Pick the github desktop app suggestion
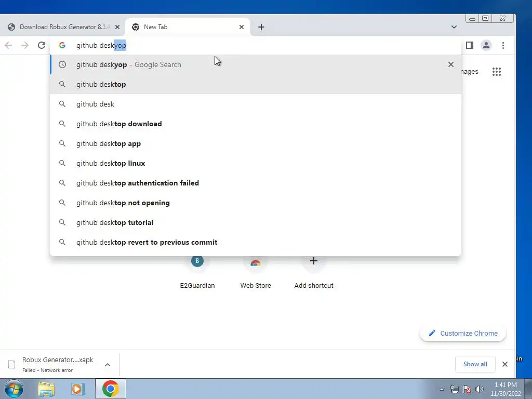Viewport: 532px width, 399px height. pyautogui.click(x=255, y=143)
